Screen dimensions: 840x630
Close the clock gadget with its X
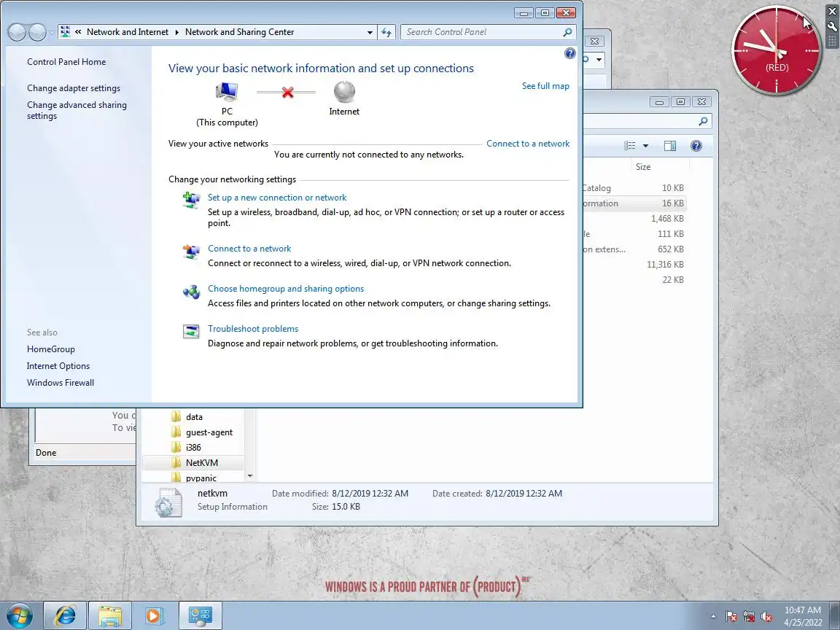832,11
